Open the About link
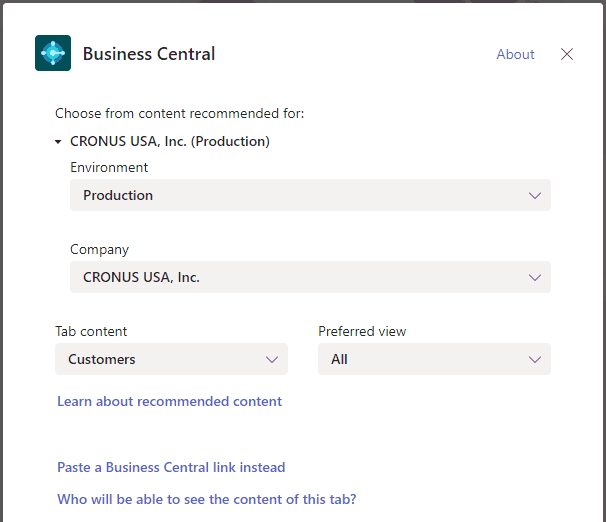Viewport: 606px width, 522px height. click(515, 54)
